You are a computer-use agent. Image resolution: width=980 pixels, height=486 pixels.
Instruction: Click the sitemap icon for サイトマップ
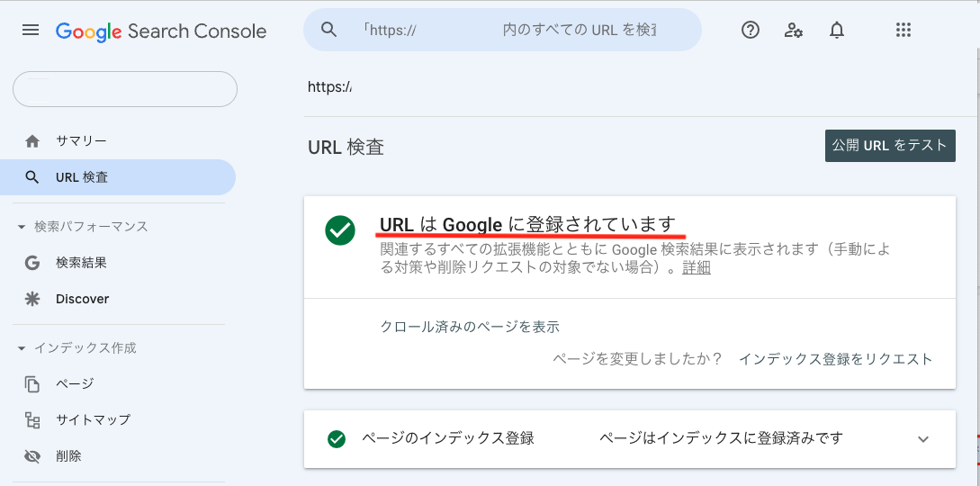coord(31,419)
